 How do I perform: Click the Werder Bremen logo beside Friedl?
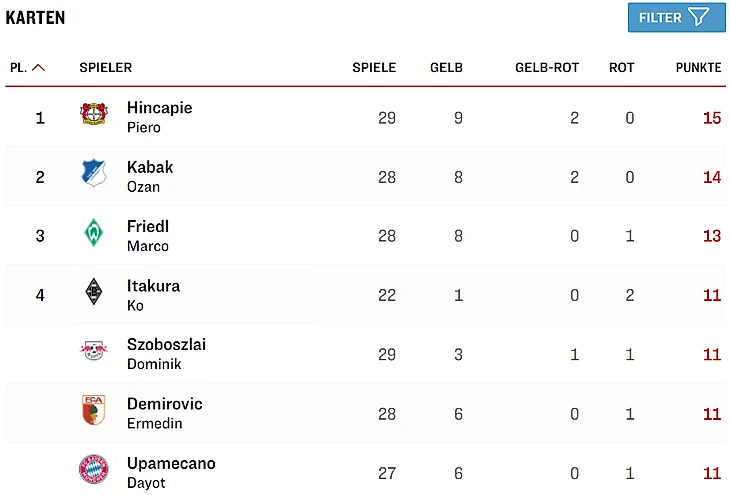point(94,233)
